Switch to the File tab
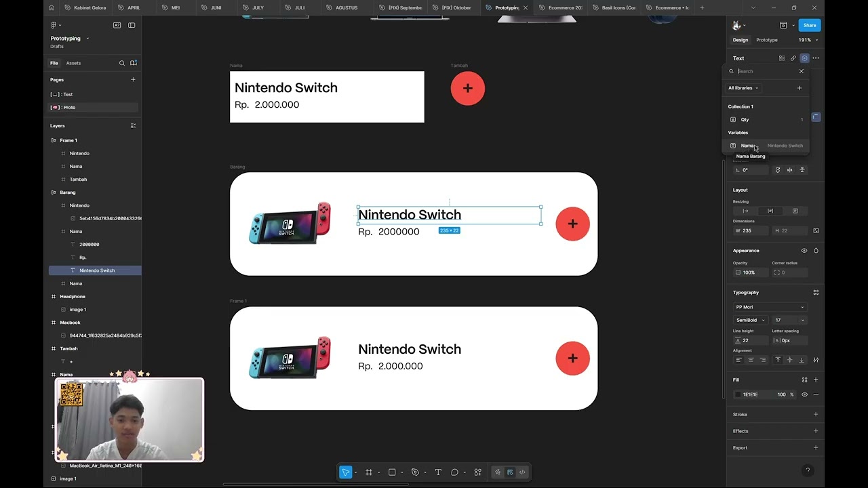 coord(54,63)
